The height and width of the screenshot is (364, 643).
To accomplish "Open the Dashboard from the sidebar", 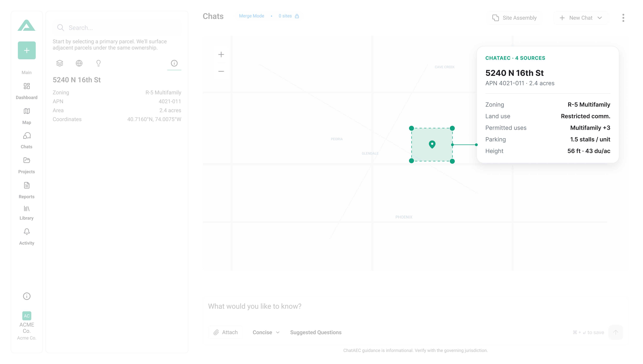I will click(26, 91).
